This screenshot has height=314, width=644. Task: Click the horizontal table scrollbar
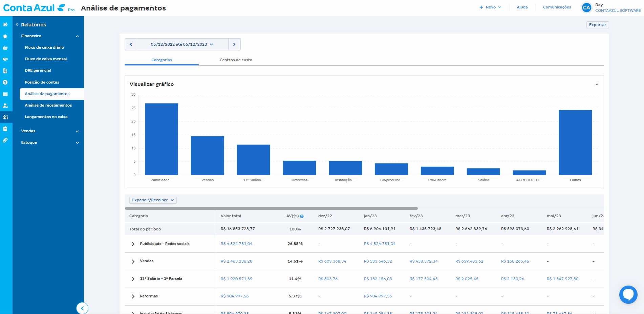pos(271,208)
